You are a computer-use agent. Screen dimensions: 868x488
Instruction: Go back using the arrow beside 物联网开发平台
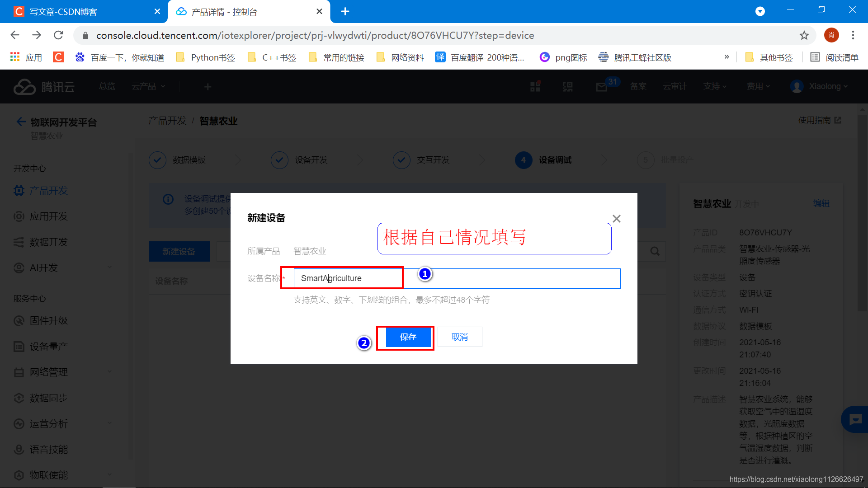[x=21, y=122]
